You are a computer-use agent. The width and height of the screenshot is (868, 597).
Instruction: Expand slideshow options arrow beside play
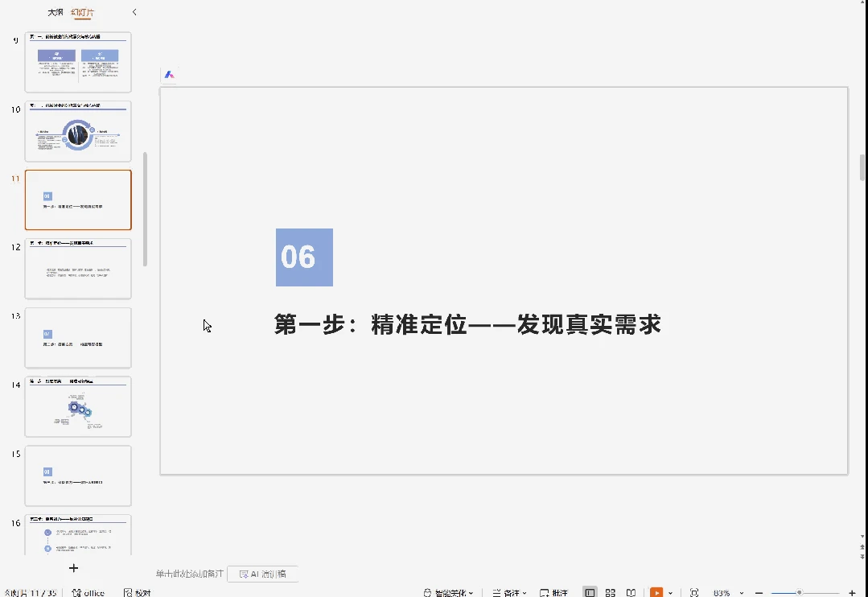pos(670,592)
